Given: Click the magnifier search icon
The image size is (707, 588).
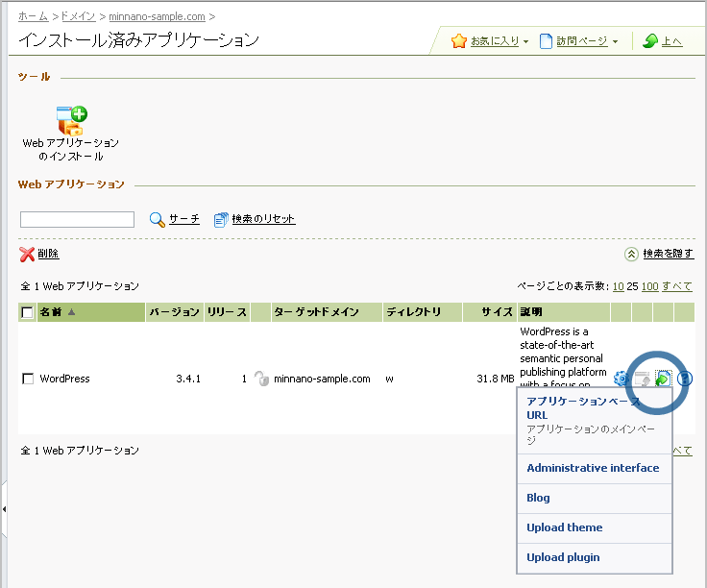Looking at the screenshot, I should [157, 220].
